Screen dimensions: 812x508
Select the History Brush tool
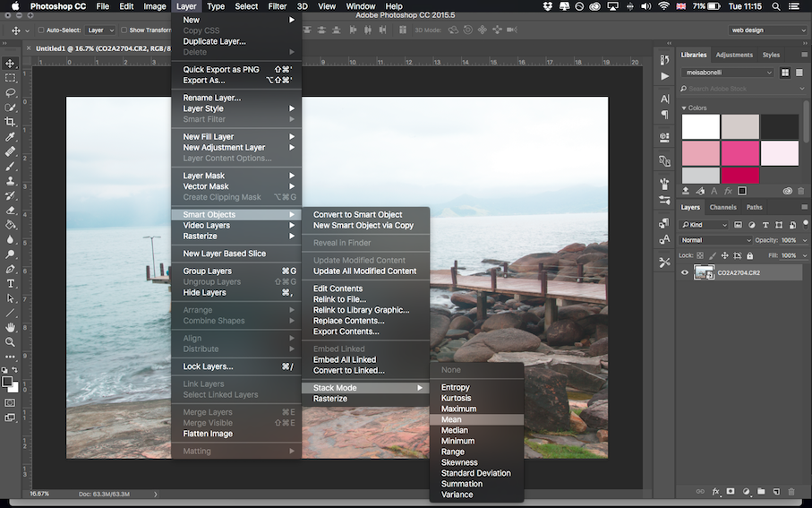[x=10, y=195]
